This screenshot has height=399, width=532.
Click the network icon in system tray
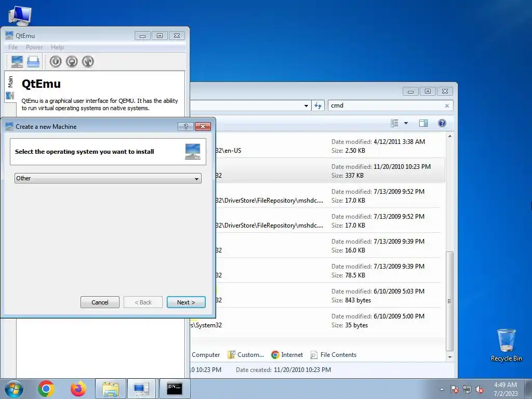pos(467,389)
